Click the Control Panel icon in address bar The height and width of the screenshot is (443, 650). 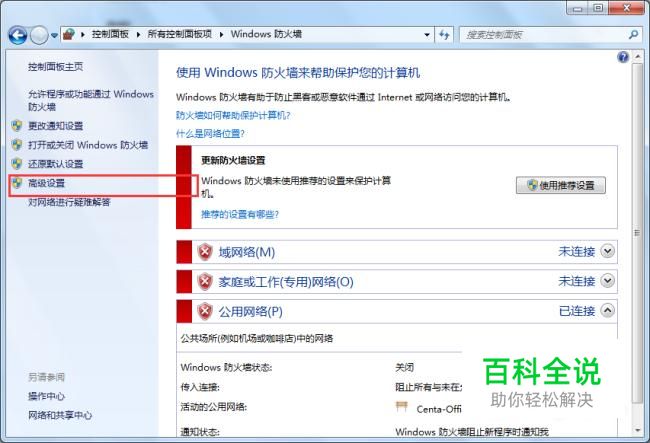[69, 34]
